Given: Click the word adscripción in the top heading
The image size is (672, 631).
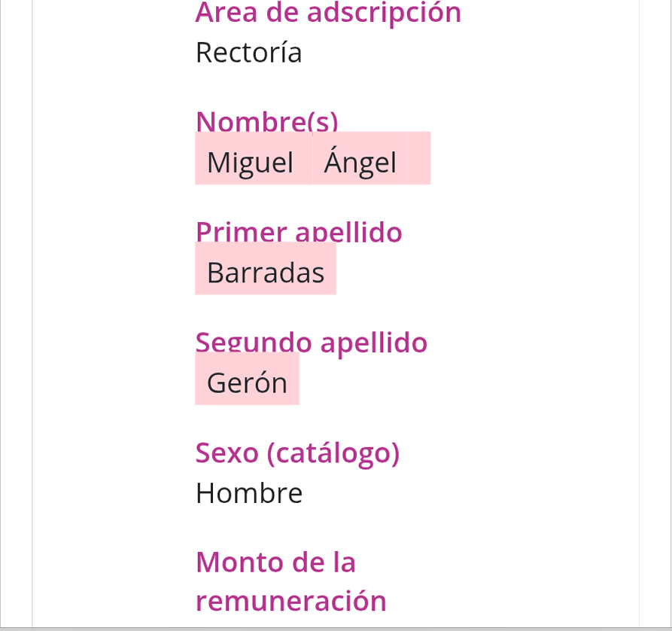Looking at the screenshot, I should pyautogui.click(x=384, y=13).
